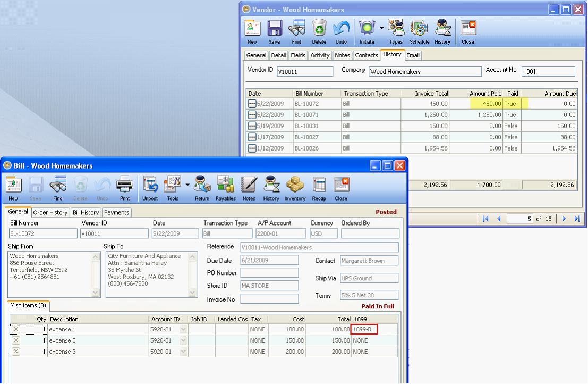This screenshot has width=588, height=384.
Task: Click the PO Number field
Action: pyautogui.click(x=270, y=273)
